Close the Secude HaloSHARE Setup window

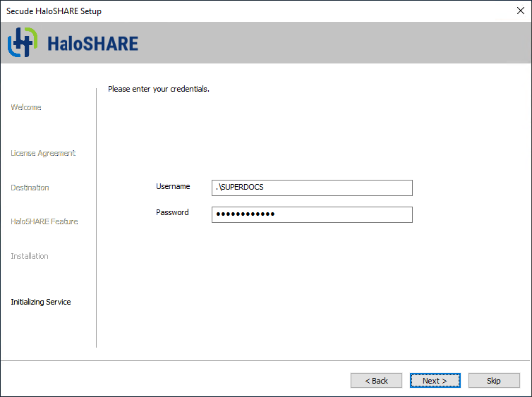(520, 11)
